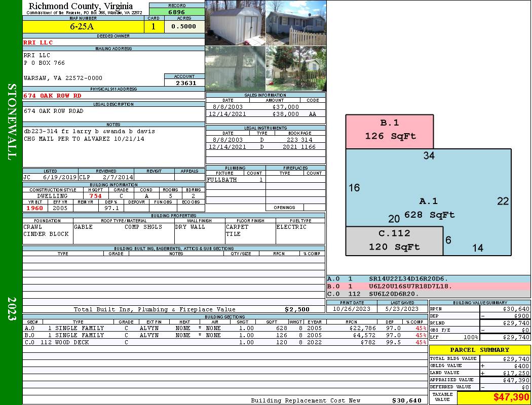Image resolution: width=532 pixels, height=405 pixels.
Task: Click the roof type GABLE
Action: click(x=83, y=227)
